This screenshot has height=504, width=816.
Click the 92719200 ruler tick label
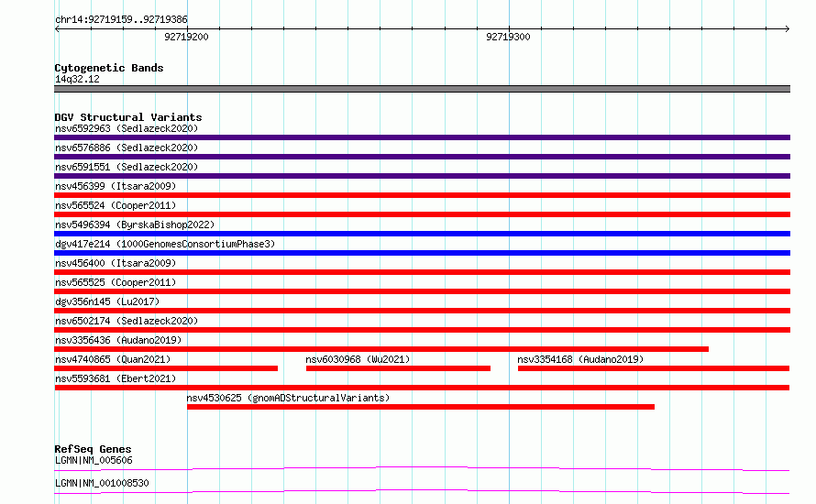[x=186, y=37]
